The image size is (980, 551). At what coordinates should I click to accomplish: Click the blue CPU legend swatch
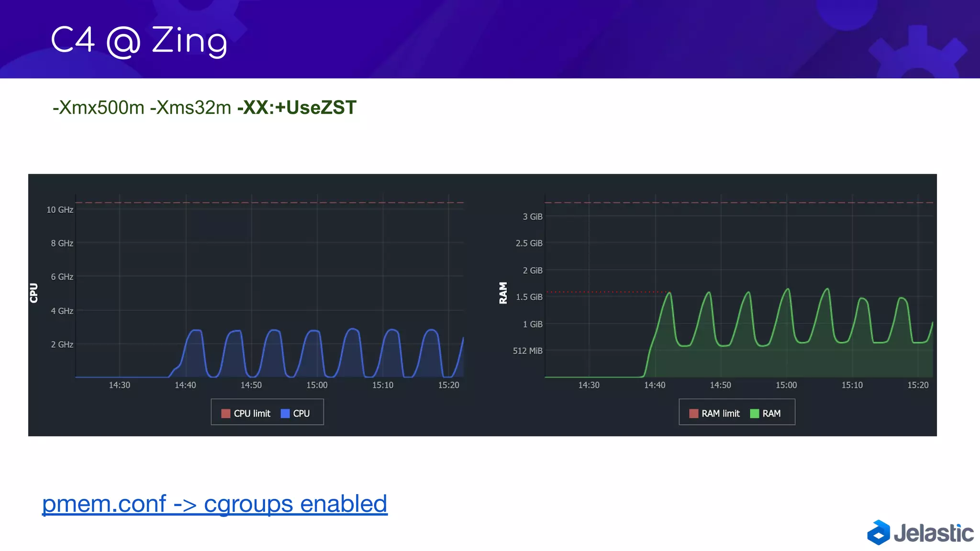pos(285,414)
